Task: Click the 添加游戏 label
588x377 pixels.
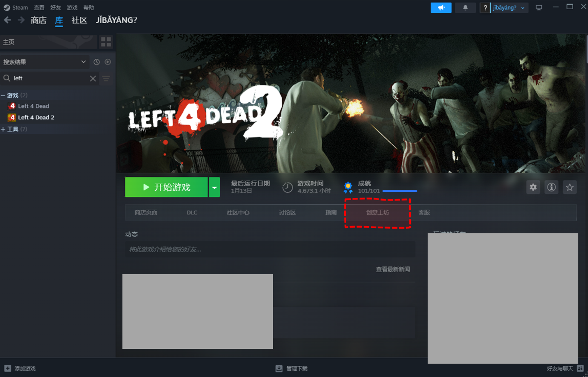Action: [x=25, y=369]
